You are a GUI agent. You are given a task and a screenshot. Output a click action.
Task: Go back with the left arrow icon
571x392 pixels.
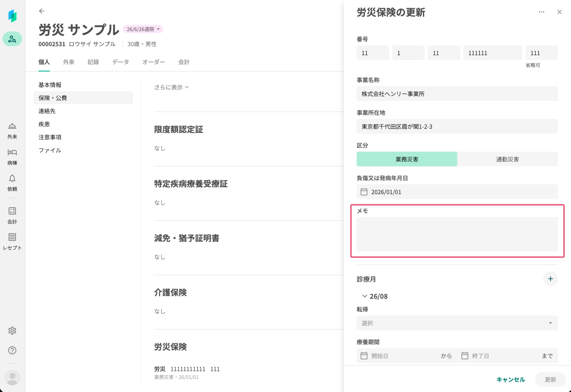tap(42, 11)
